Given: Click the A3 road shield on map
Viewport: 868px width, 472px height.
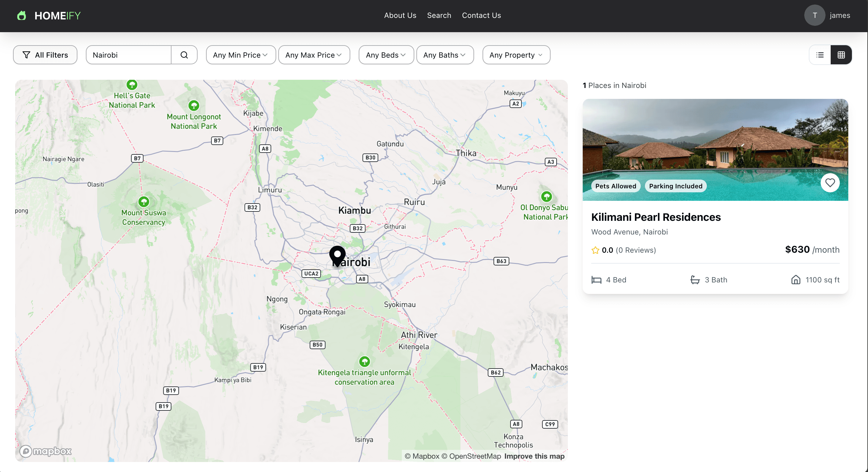Looking at the screenshot, I should (x=550, y=162).
